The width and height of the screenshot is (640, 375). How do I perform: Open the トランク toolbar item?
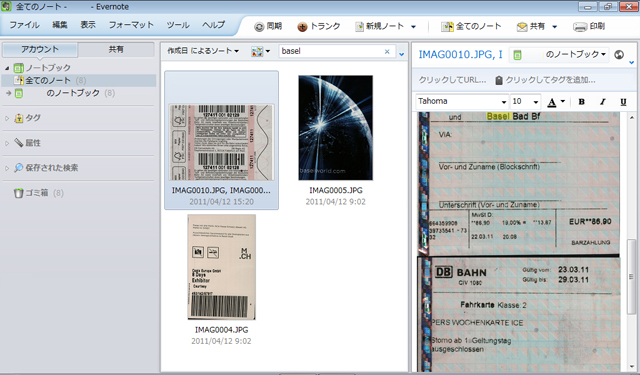[319, 27]
